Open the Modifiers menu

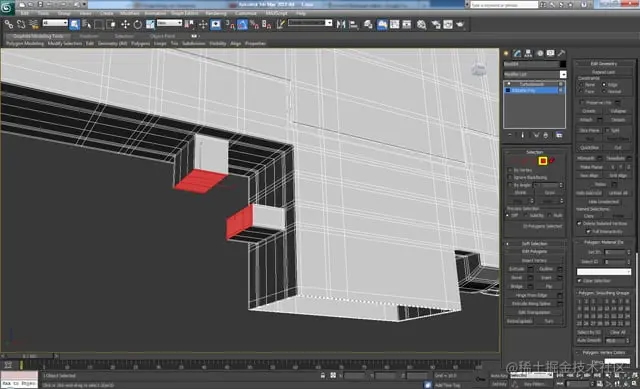pyautogui.click(x=129, y=13)
